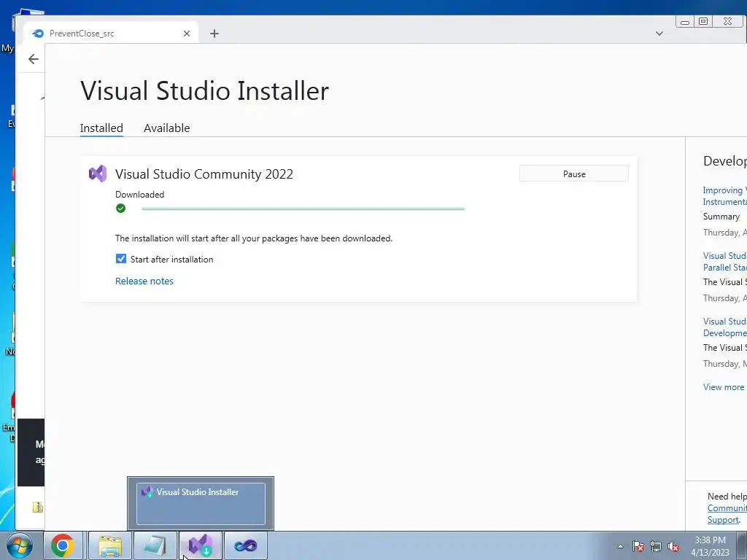Click the Visual Studio Installer heading
This screenshot has height=560, width=747.
(204, 90)
